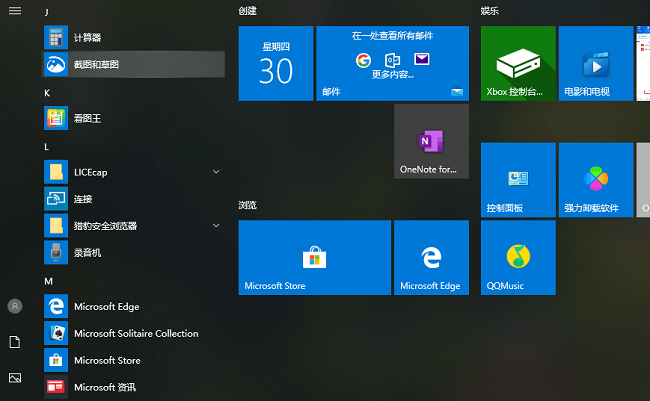Click the envelope icon in mail tile
Image resolution: width=650 pixels, height=401 pixels.
[x=422, y=59]
